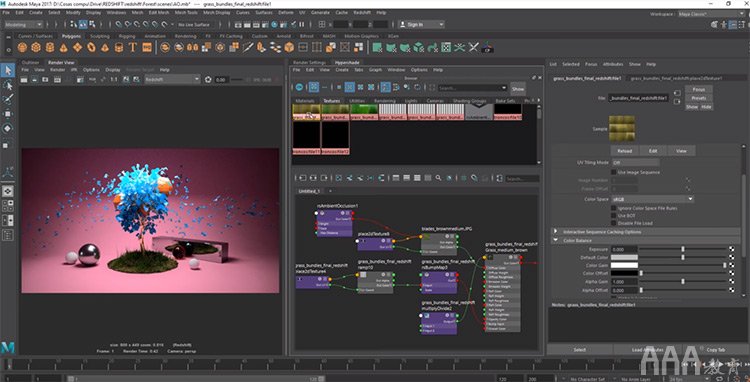Click the polygon sphere shelf icon

22,47
